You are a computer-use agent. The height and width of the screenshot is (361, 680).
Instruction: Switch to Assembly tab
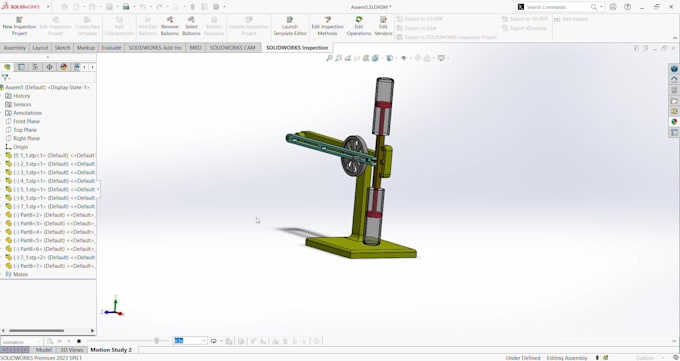click(x=15, y=48)
